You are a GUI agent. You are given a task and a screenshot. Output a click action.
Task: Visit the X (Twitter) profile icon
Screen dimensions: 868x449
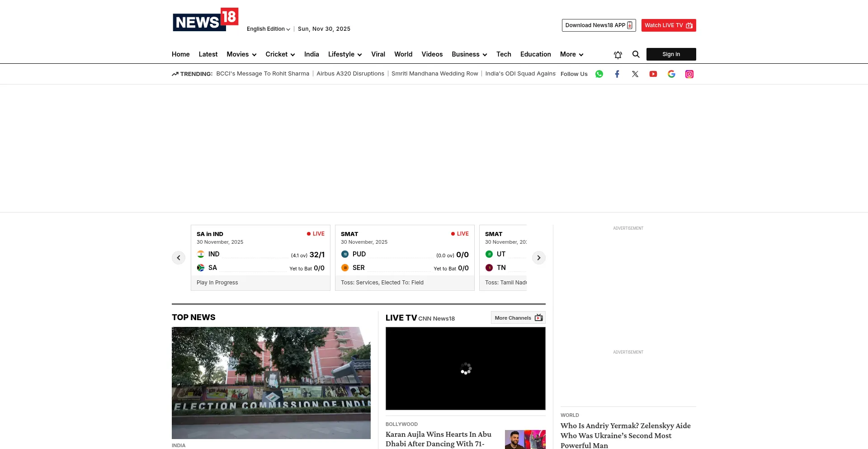(x=635, y=74)
